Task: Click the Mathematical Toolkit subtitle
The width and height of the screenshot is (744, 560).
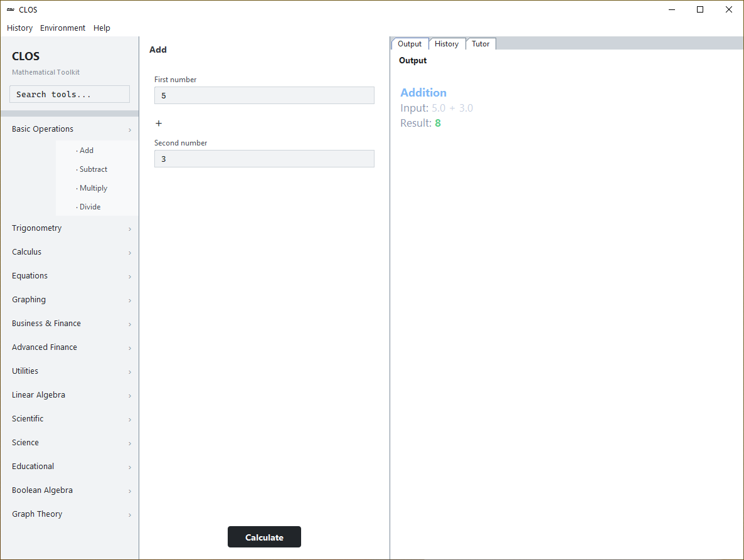Action: click(46, 72)
